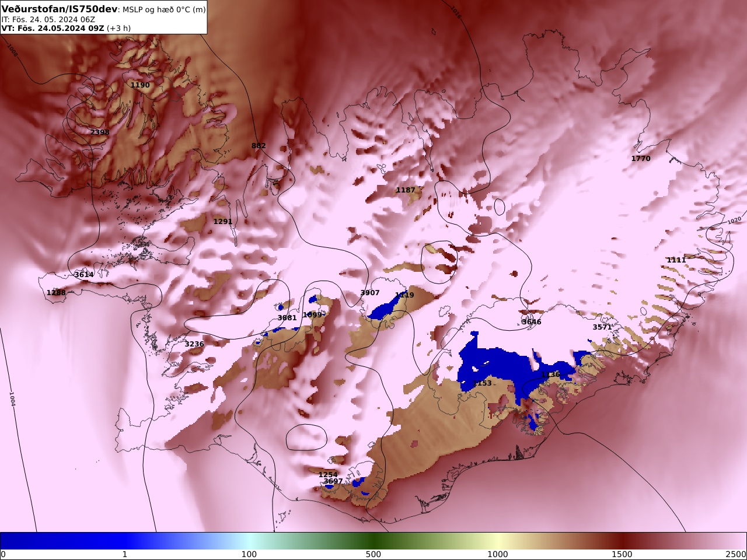
Task: Click the 1254 height label
Action: [328, 475]
